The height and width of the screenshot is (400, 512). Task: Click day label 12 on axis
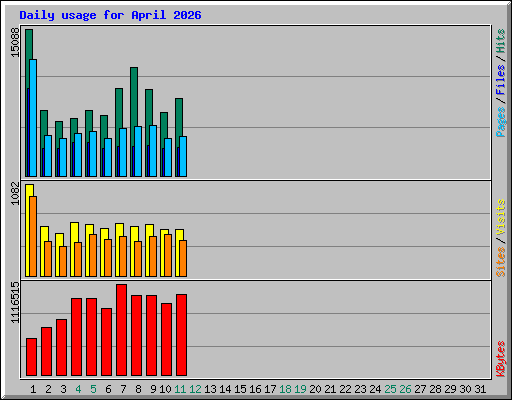coord(195,389)
